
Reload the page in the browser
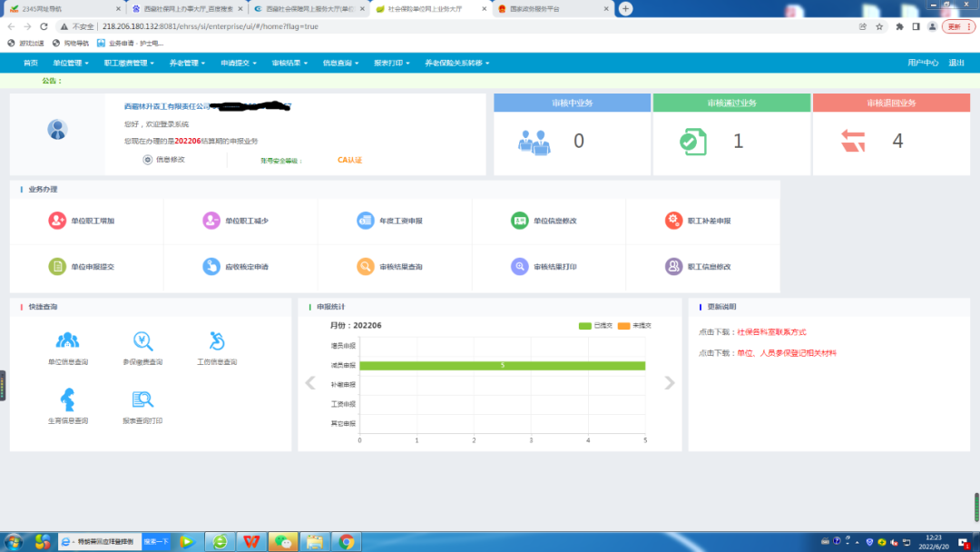[x=44, y=26]
